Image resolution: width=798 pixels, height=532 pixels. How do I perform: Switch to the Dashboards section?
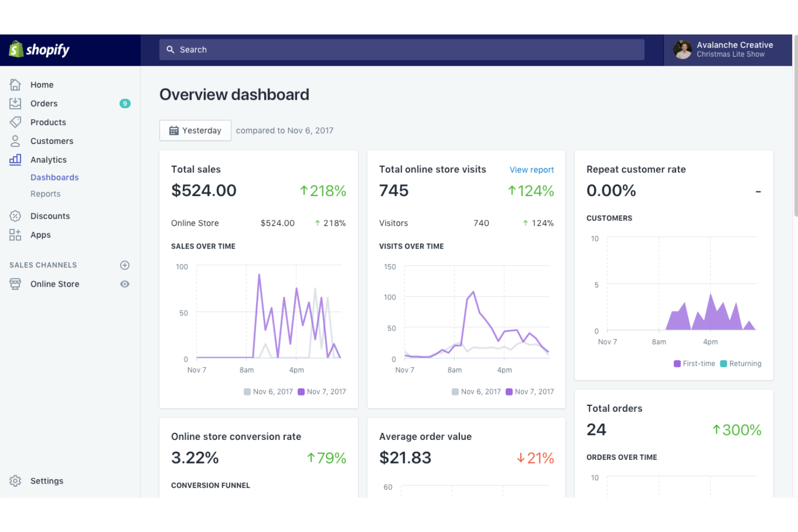(x=54, y=177)
